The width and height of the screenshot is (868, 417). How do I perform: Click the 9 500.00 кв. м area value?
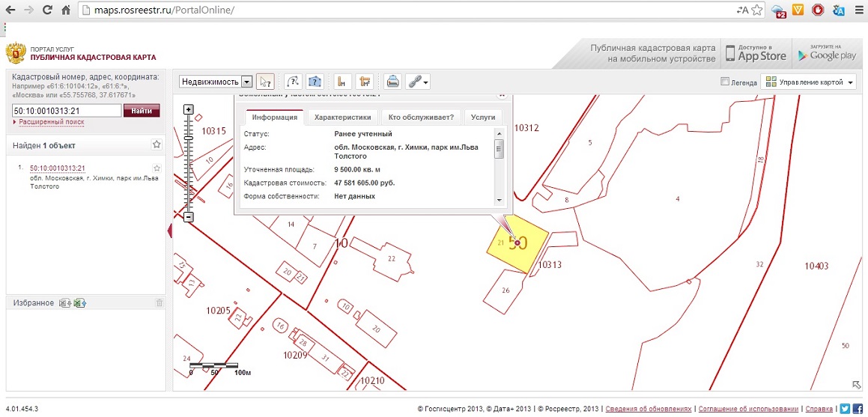357,168
